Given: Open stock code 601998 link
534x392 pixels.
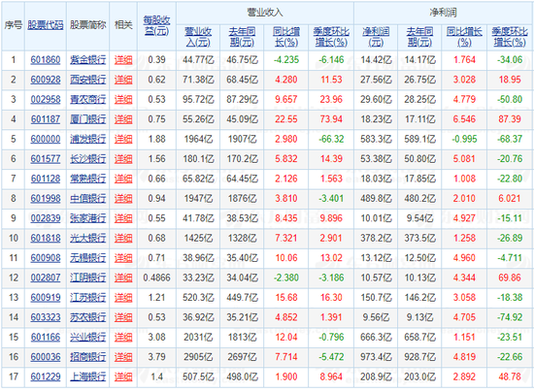Looking at the screenshot, I should pos(46,198).
